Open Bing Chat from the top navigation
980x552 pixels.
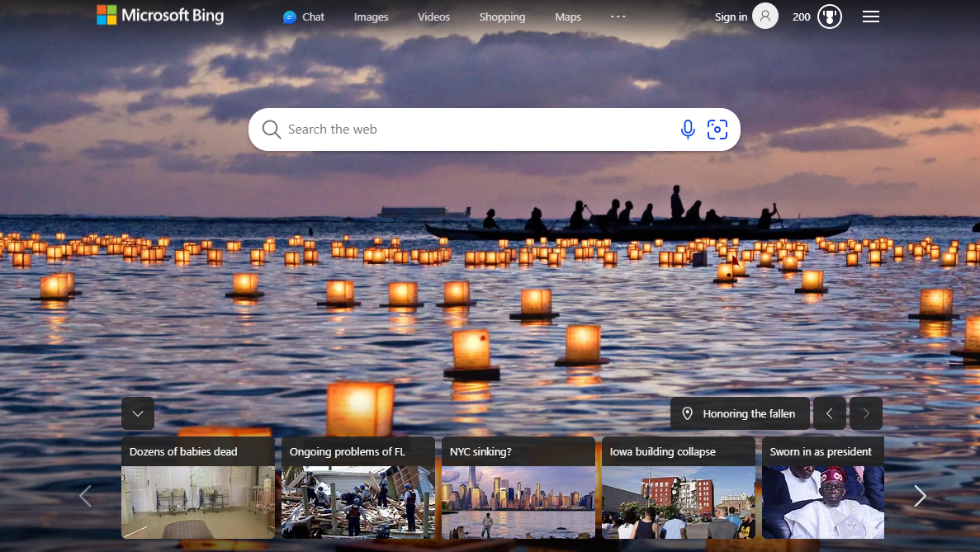[x=304, y=17]
